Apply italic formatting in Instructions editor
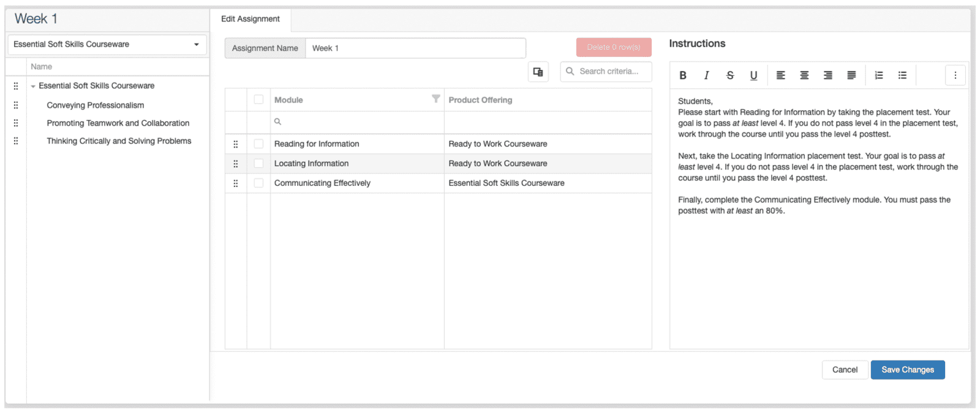 pyautogui.click(x=706, y=75)
